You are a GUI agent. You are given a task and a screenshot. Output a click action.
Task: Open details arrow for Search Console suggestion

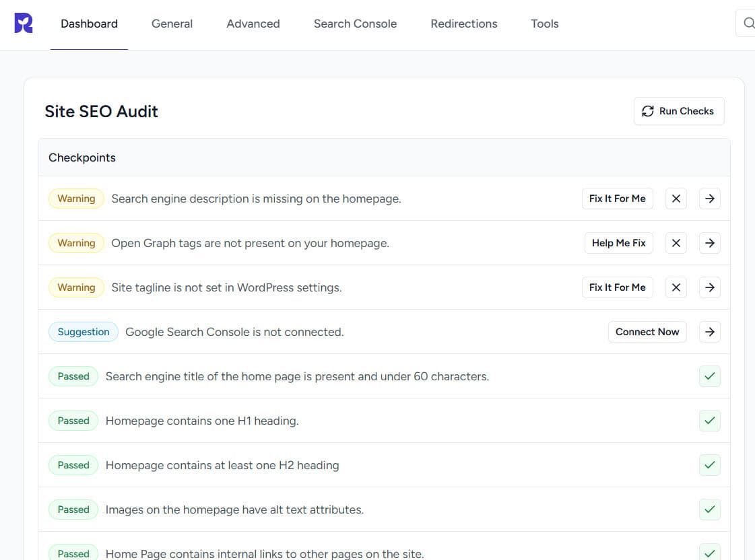coord(709,332)
